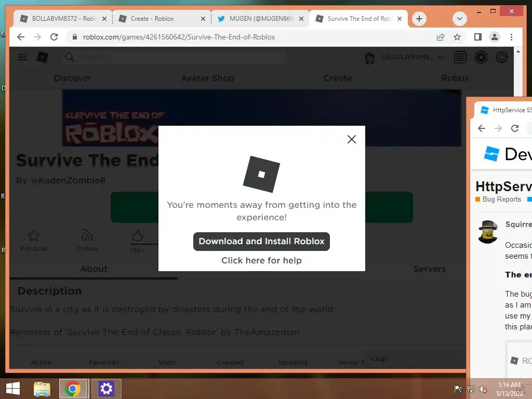The width and height of the screenshot is (532, 399).
Task: Open Roblox settings gear icon
Action: click(501, 57)
